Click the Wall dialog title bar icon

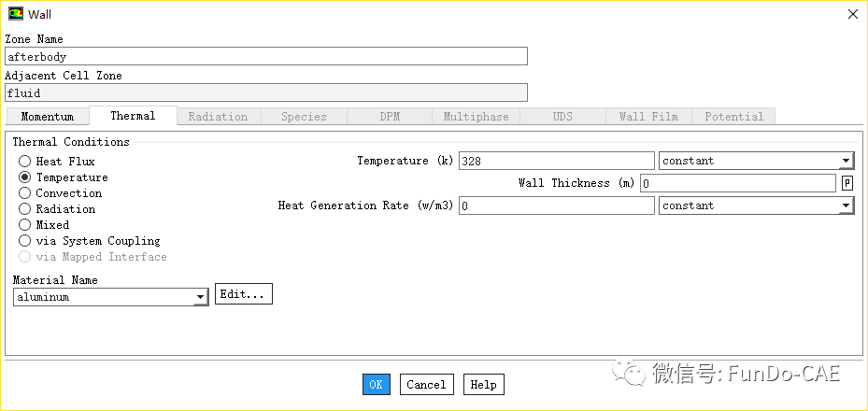tap(16, 14)
